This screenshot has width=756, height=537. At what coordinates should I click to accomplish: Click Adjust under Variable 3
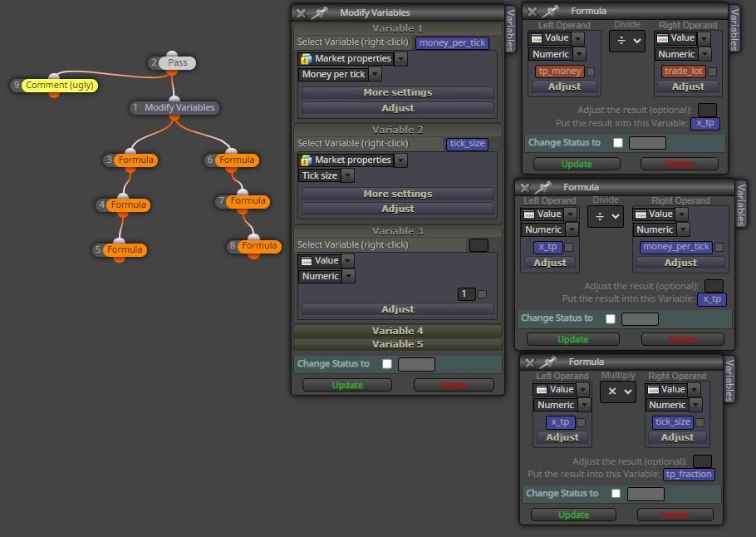coord(398,309)
